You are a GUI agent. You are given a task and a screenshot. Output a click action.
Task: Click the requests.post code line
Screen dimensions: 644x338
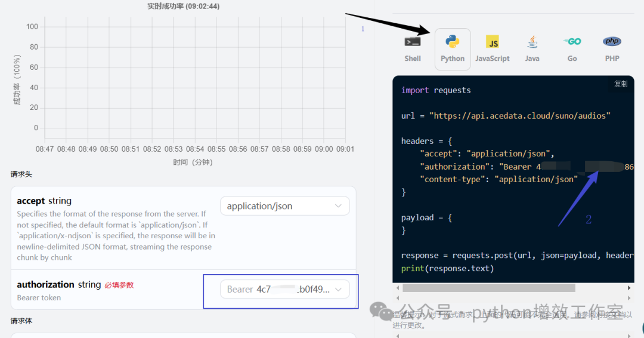pyautogui.click(x=517, y=256)
